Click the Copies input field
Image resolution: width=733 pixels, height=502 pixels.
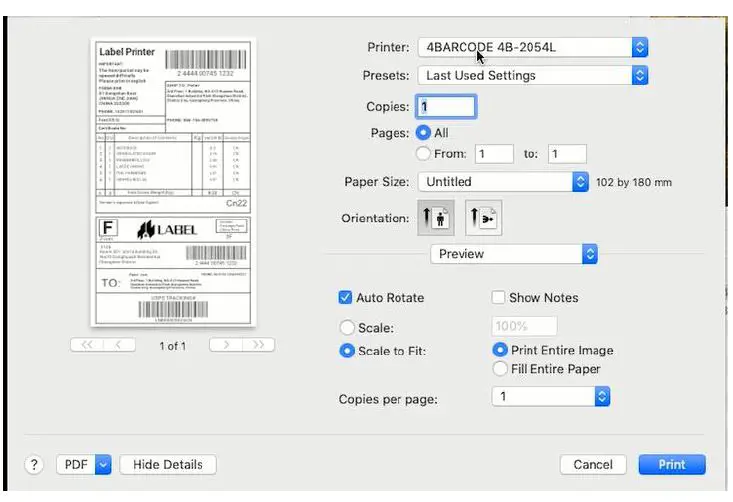click(446, 107)
